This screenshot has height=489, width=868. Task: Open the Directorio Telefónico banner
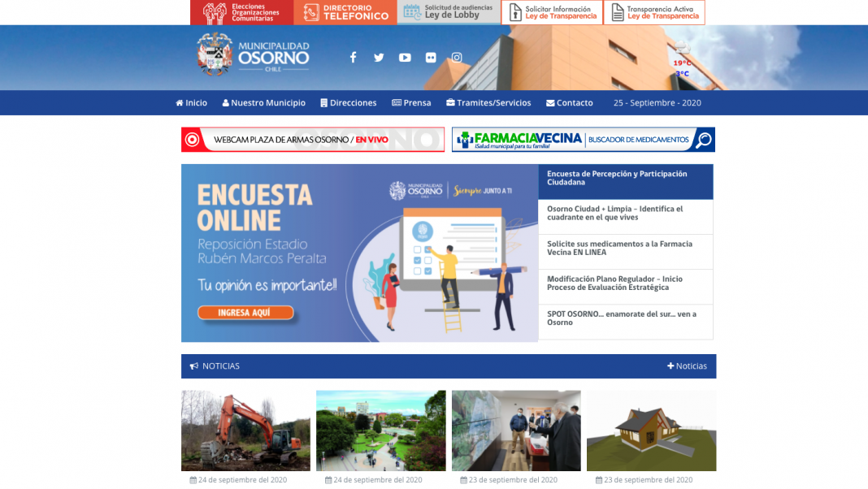point(345,12)
